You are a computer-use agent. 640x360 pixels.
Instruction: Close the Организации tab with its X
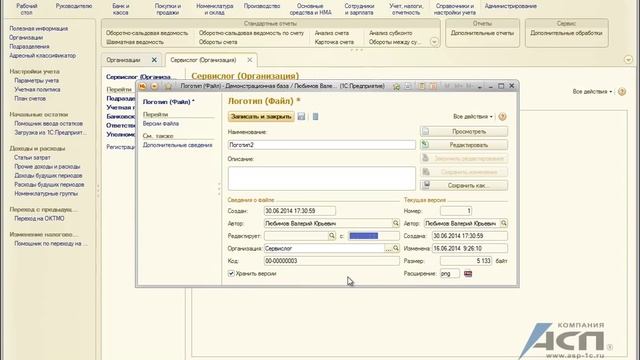tap(154, 60)
